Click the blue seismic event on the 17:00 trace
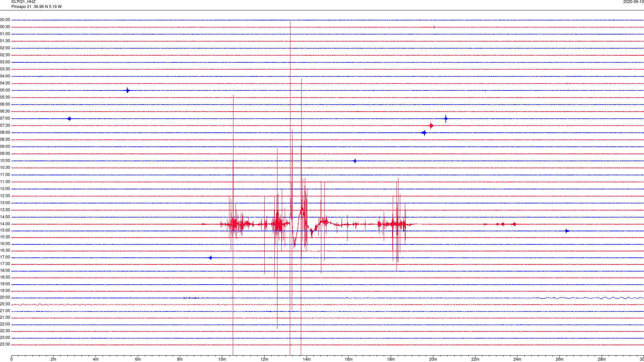The height and width of the screenshot is (362, 644). click(211, 258)
